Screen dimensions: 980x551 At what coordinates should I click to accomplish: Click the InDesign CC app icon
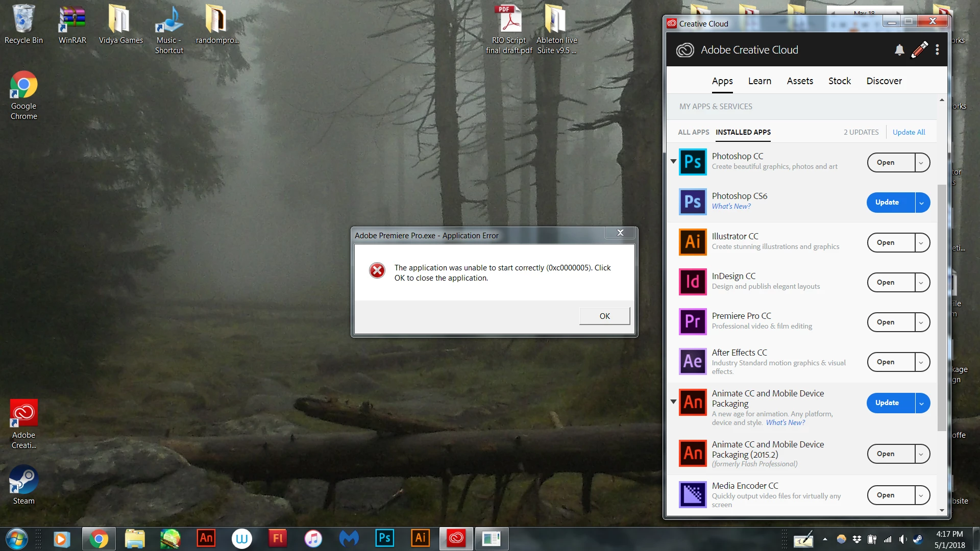click(x=693, y=282)
